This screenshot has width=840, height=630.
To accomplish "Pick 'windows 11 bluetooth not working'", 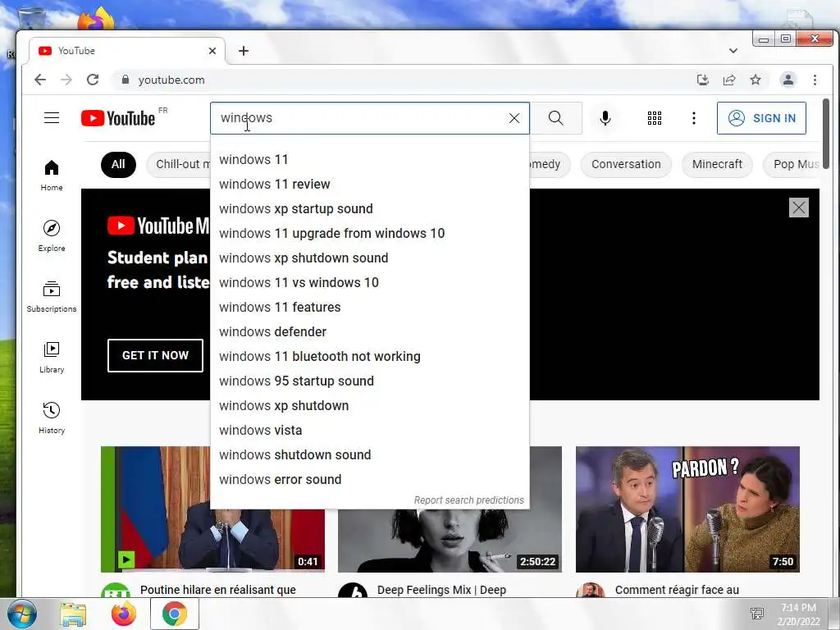I will (370, 357).
